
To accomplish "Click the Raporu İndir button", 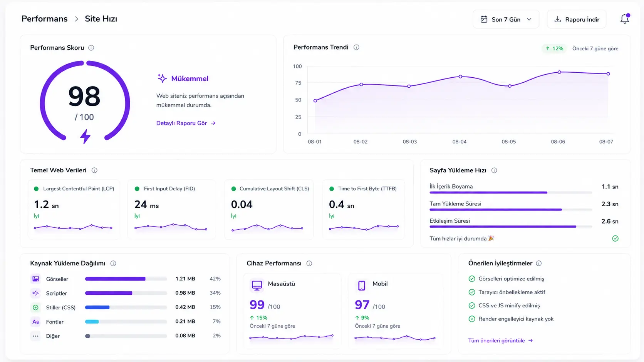I will point(577,19).
